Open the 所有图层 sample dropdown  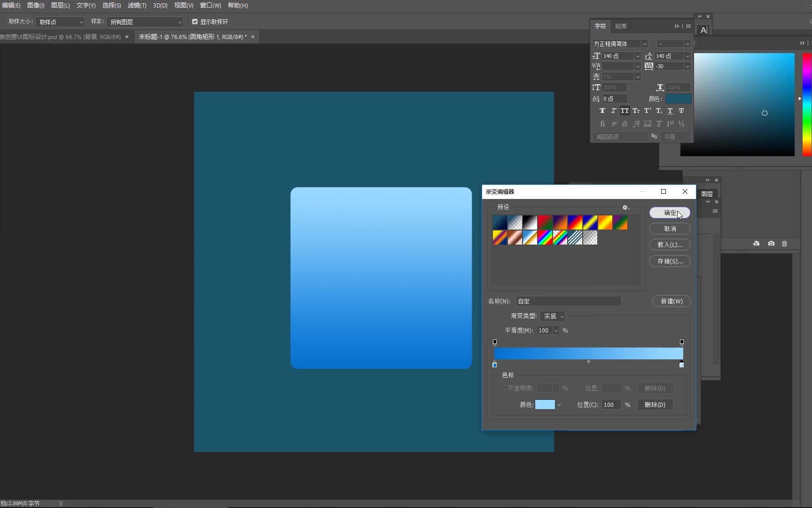pos(146,22)
